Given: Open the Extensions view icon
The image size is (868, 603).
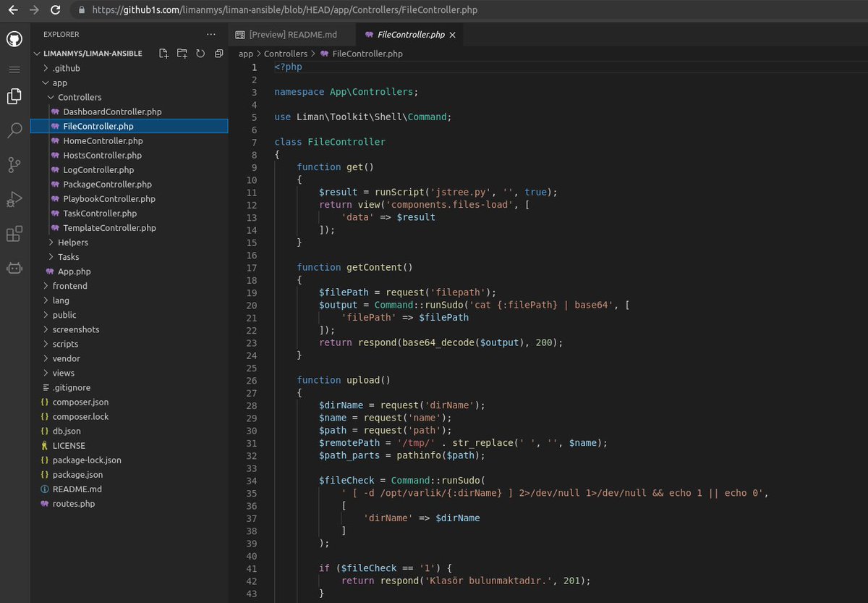Looking at the screenshot, I should tap(14, 234).
